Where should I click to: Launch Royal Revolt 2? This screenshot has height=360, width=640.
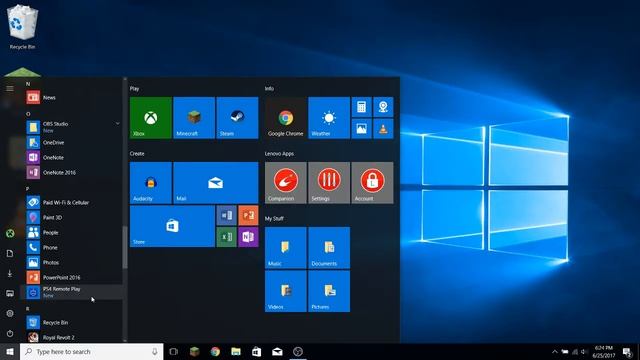[x=71, y=337]
